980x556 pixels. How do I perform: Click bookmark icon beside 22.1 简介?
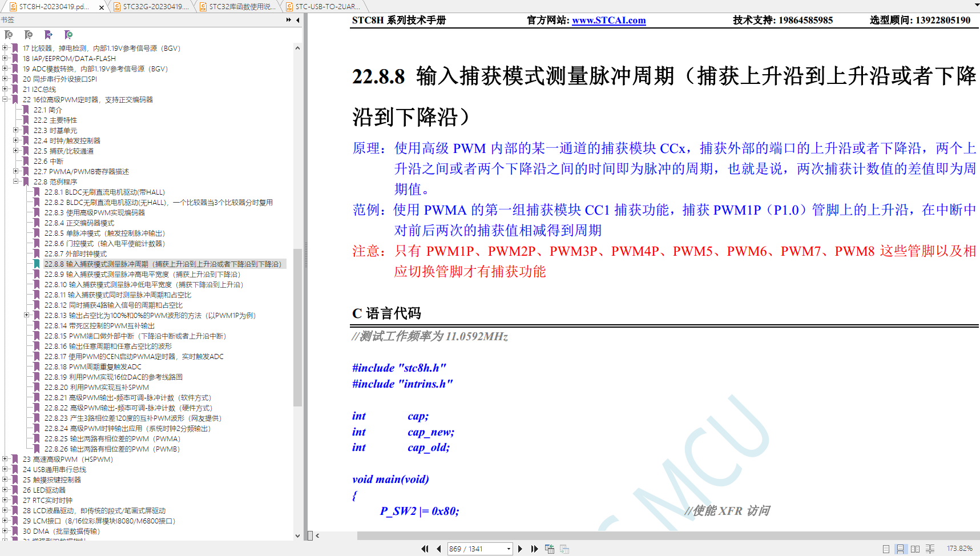[x=26, y=110]
